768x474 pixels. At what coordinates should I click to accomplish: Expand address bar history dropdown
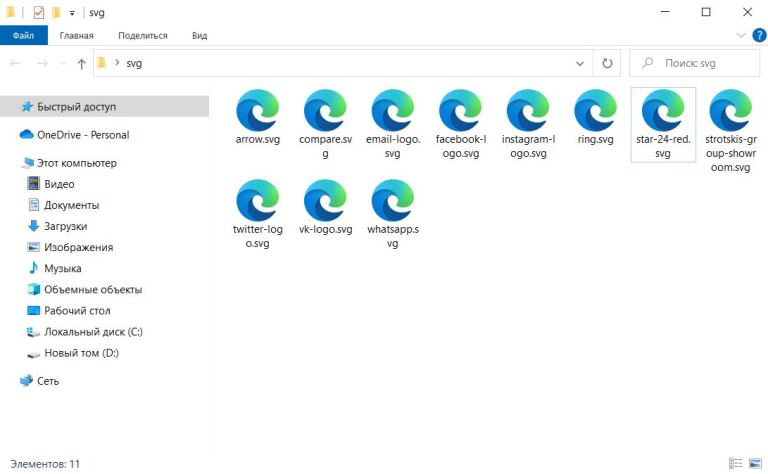tap(580, 63)
